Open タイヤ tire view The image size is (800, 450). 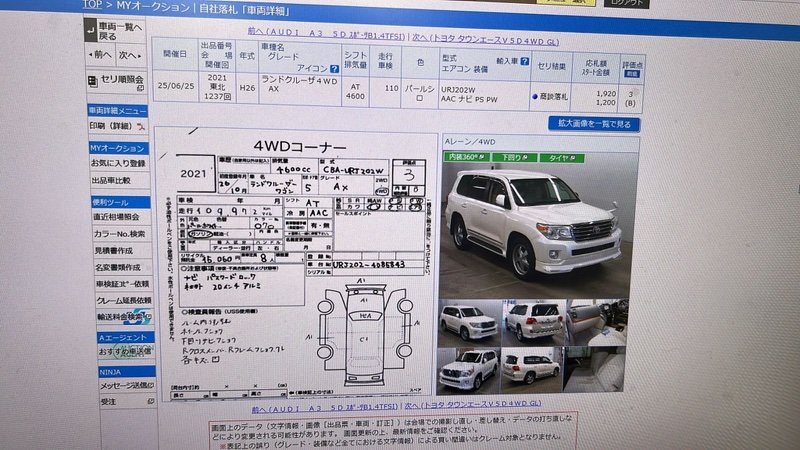coord(562,158)
